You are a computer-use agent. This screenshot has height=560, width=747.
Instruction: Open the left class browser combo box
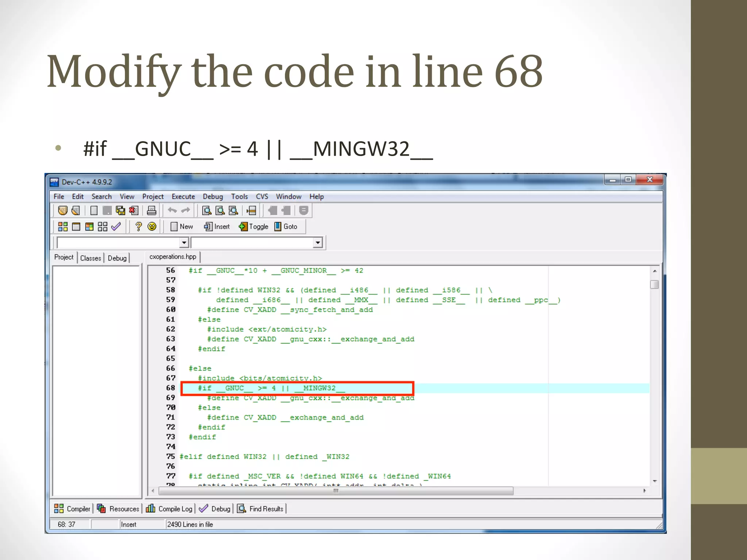click(x=184, y=242)
